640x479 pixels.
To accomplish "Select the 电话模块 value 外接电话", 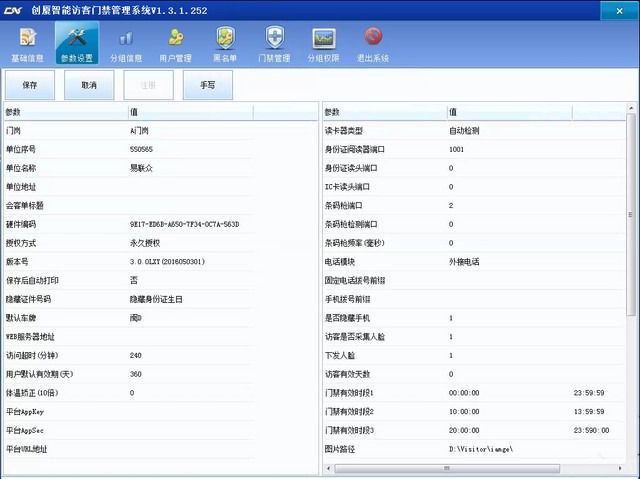I will (x=464, y=262).
